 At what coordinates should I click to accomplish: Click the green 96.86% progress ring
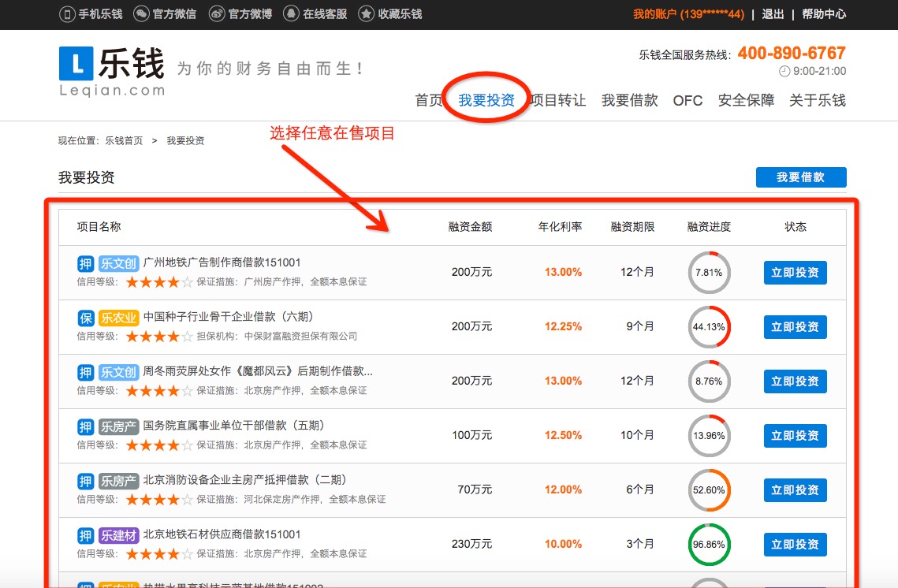tap(709, 545)
